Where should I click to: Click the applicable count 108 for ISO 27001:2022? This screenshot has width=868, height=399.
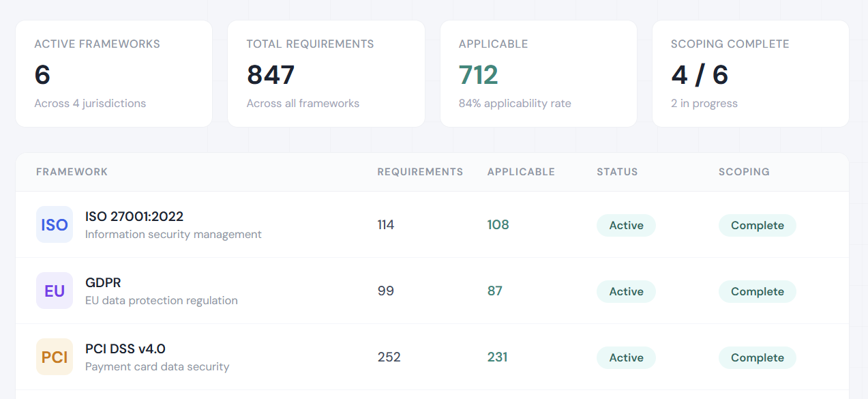click(x=498, y=224)
